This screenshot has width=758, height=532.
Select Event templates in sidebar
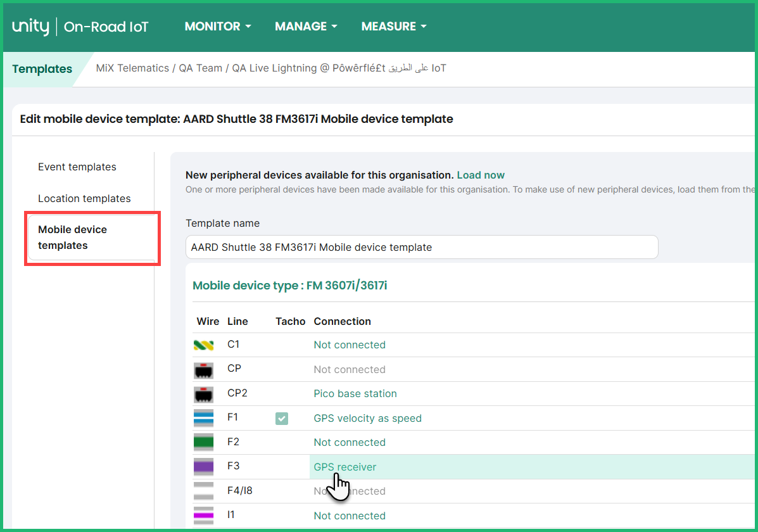click(x=77, y=167)
